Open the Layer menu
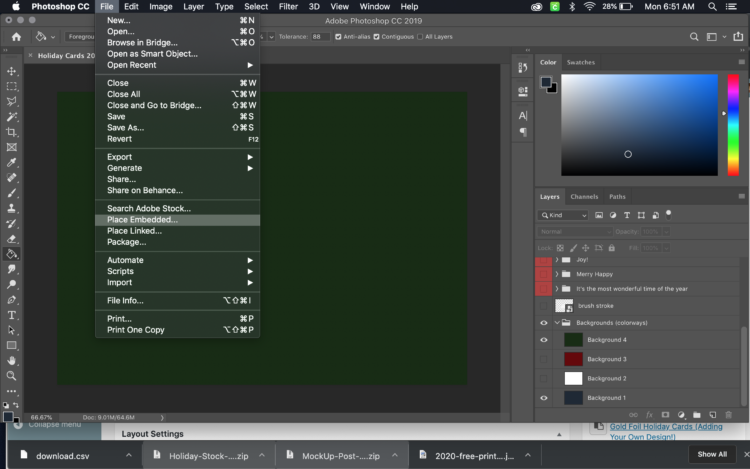Image resolution: width=750 pixels, height=469 pixels. tap(193, 7)
